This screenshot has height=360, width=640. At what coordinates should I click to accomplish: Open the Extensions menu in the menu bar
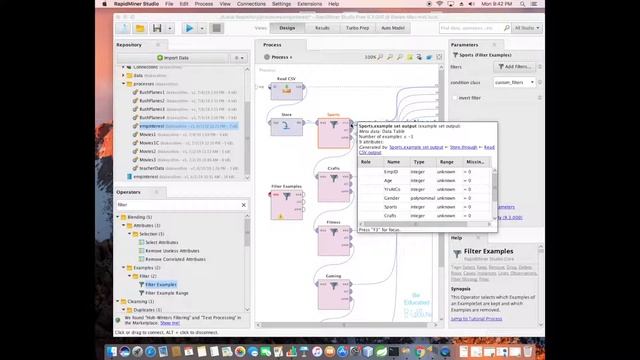(309, 4)
